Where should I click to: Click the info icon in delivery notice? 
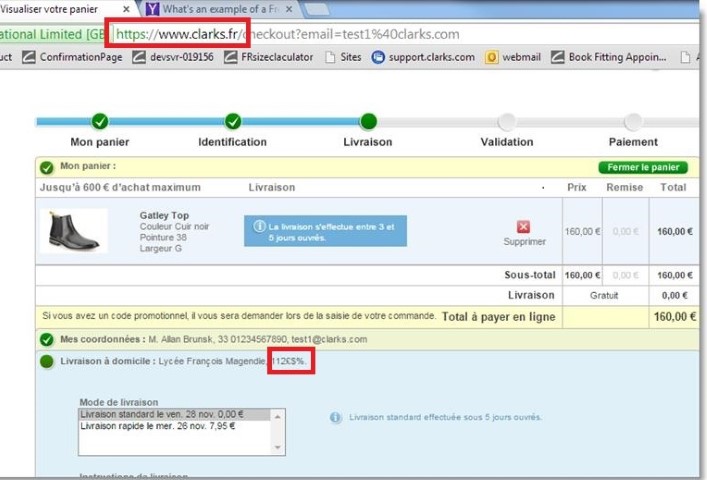click(259, 226)
